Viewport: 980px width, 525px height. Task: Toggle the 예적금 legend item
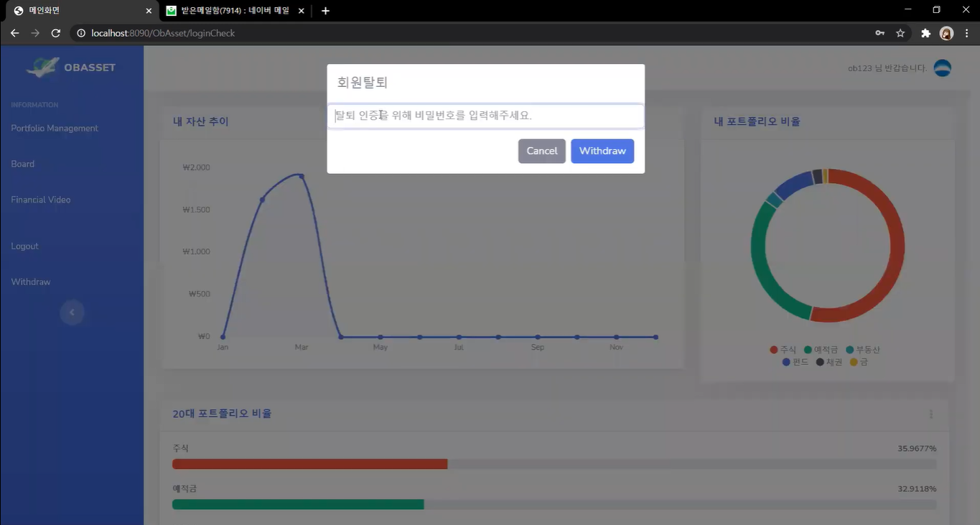pyautogui.click(x=821, y=350)
